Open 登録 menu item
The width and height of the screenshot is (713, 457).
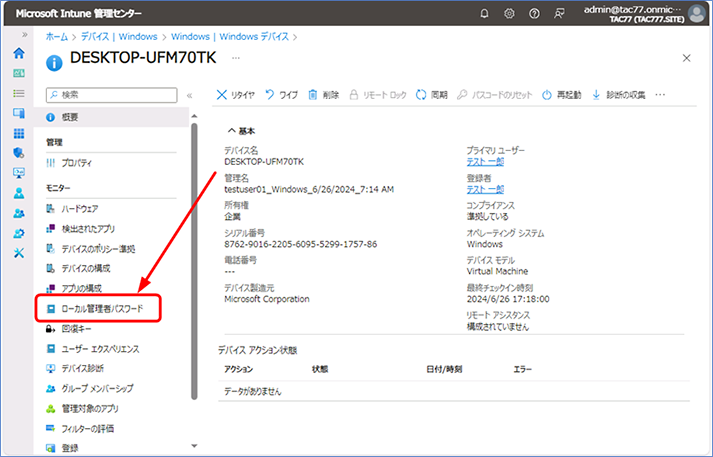coord(63,448)
